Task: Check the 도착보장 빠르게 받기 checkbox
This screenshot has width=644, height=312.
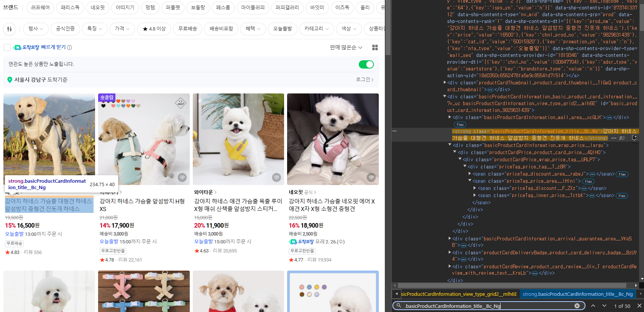Action: click(7, 47)
